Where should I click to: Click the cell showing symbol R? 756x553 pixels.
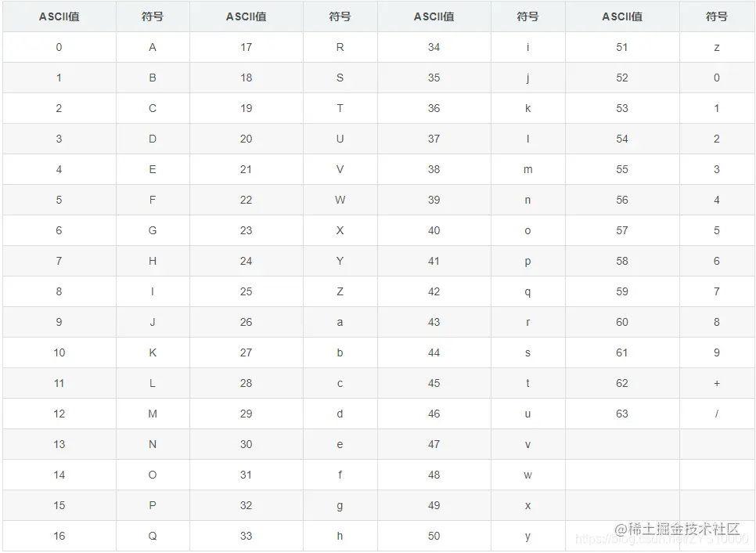(x=340, y=47)
